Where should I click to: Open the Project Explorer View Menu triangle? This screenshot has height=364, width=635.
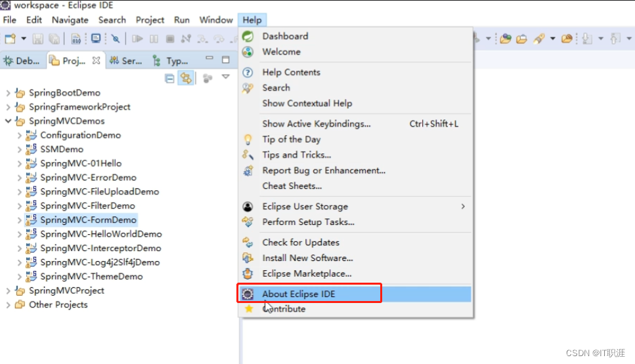click(x=226, y=77)
